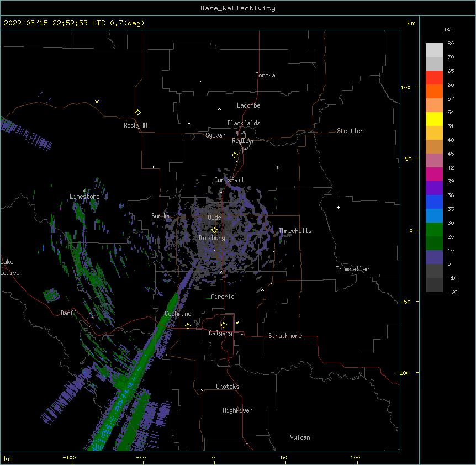
Task: Select the Blackfalds label
Action: point(244,123)
